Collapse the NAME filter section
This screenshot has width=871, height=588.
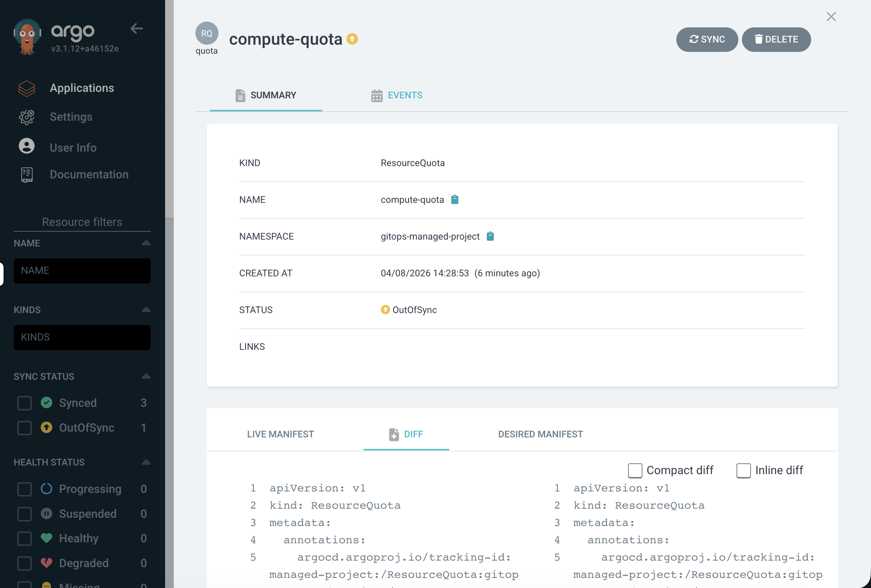146,243
